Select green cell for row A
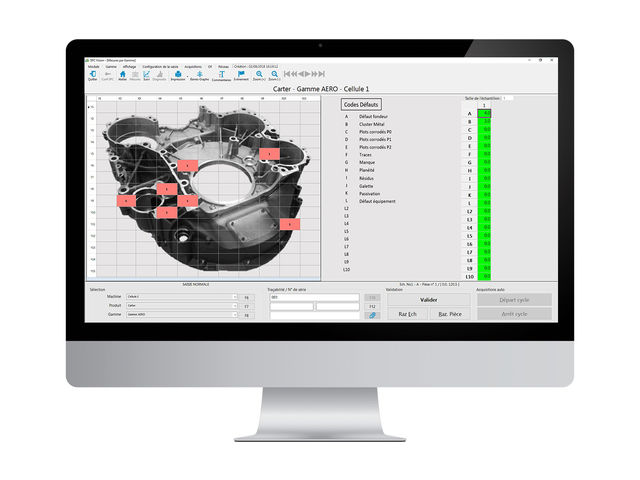 [486, 114]
